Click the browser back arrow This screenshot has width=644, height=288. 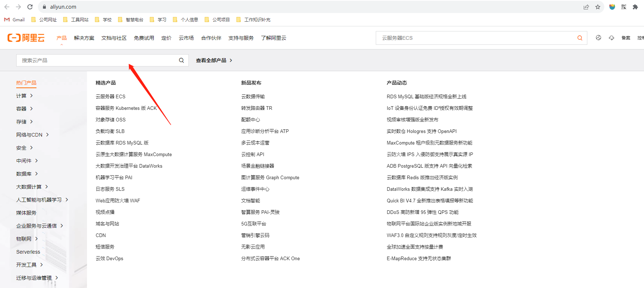pos(7,7)
